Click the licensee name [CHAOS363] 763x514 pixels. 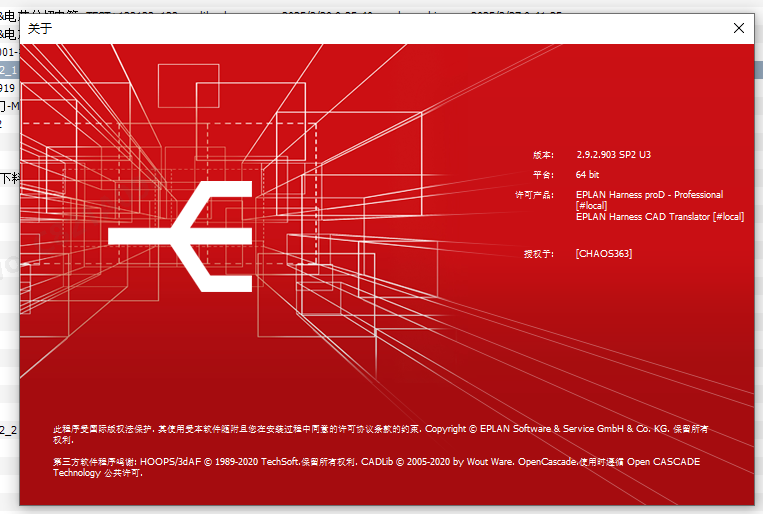tap(603, 254)
